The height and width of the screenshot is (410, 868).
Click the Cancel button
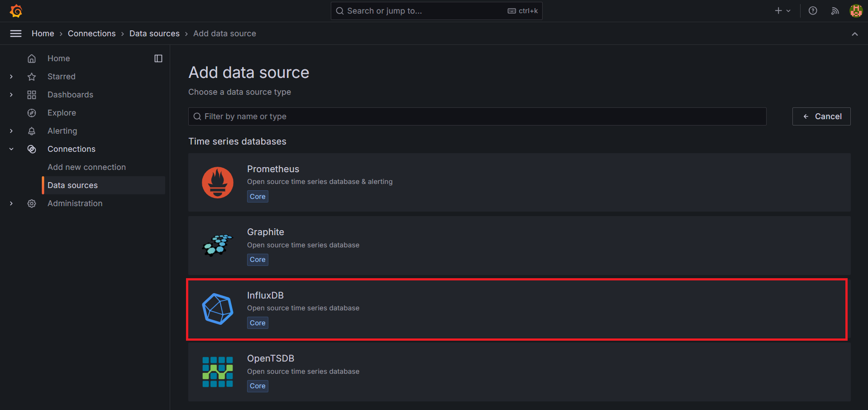point(821,116)
